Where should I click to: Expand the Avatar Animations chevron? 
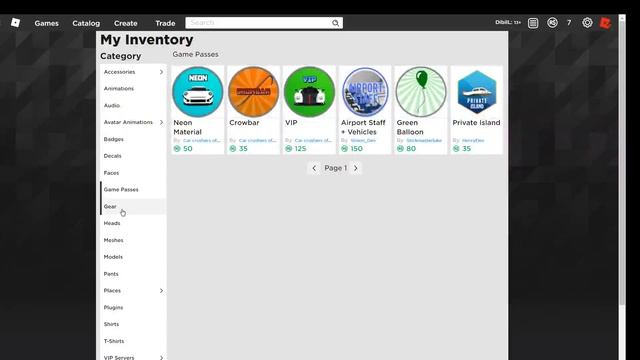tap(161, 122)
